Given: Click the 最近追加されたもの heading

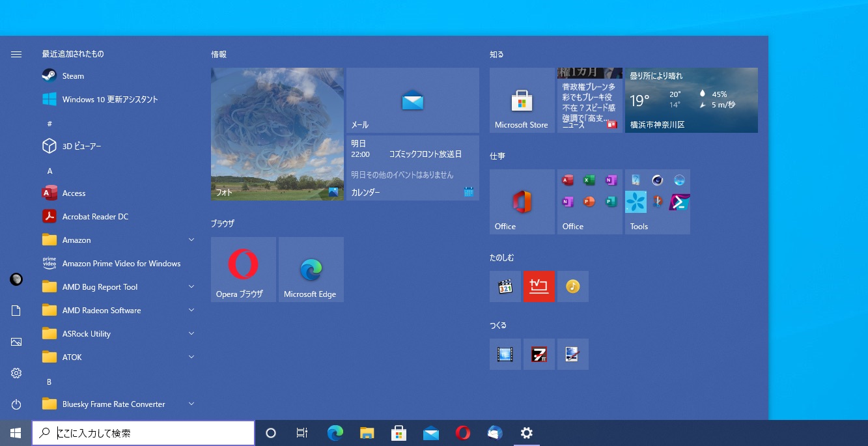Looking at the screenshot, I should pos(73,54).
